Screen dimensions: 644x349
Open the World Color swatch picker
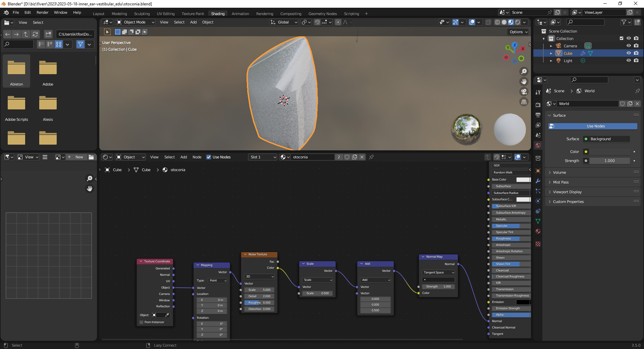point(586,152)
